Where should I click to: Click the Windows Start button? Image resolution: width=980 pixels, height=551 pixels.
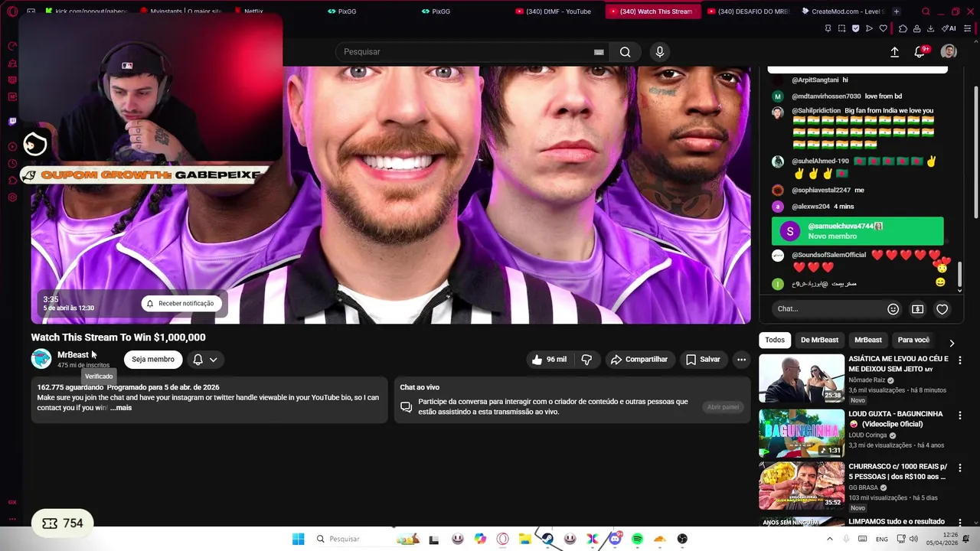click(298, 539)
